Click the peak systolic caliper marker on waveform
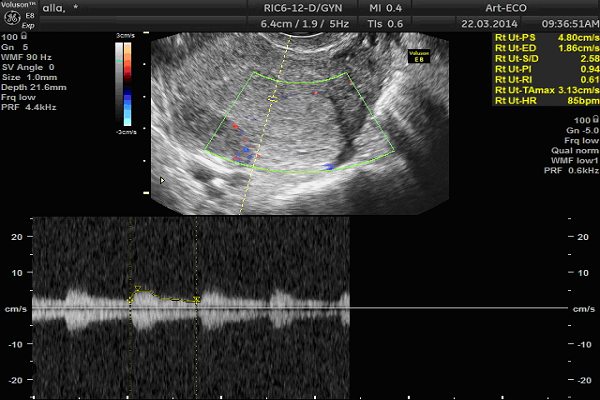The height and width of the screenshot is (400, 600). point(138,288)
